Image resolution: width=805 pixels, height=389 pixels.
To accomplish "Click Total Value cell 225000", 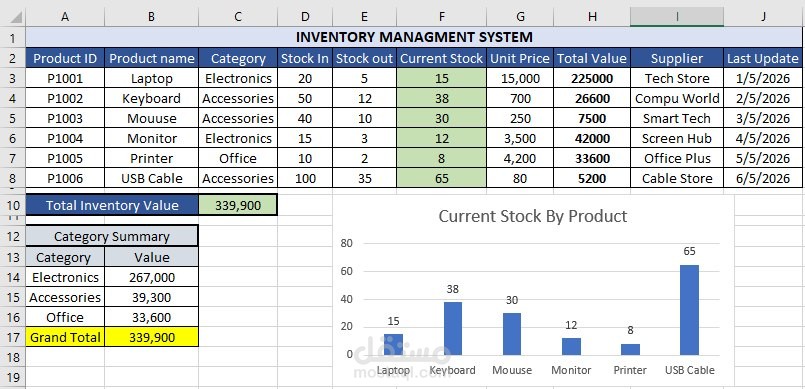I will 592,79.
